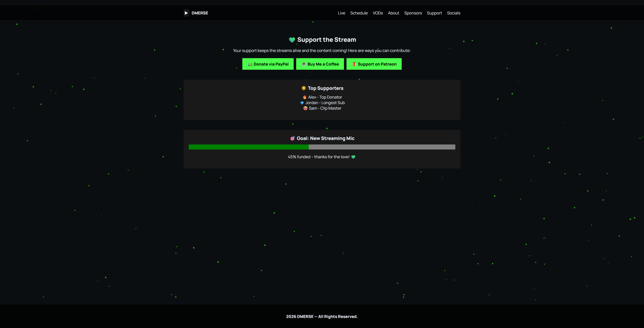Click the green heart icon beside Support the Stream
Image resolution: width=644 pixels, height=328 pixels.
point(292,39)
